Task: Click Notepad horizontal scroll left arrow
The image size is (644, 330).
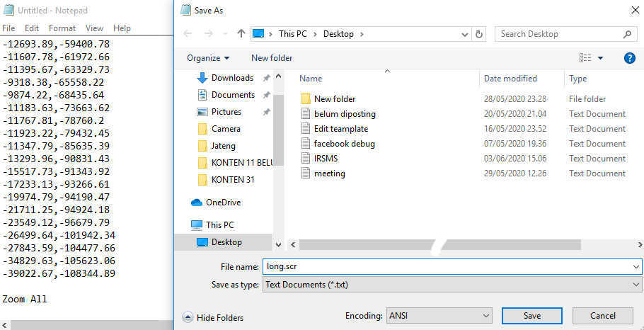Action: tap(4, 326)
